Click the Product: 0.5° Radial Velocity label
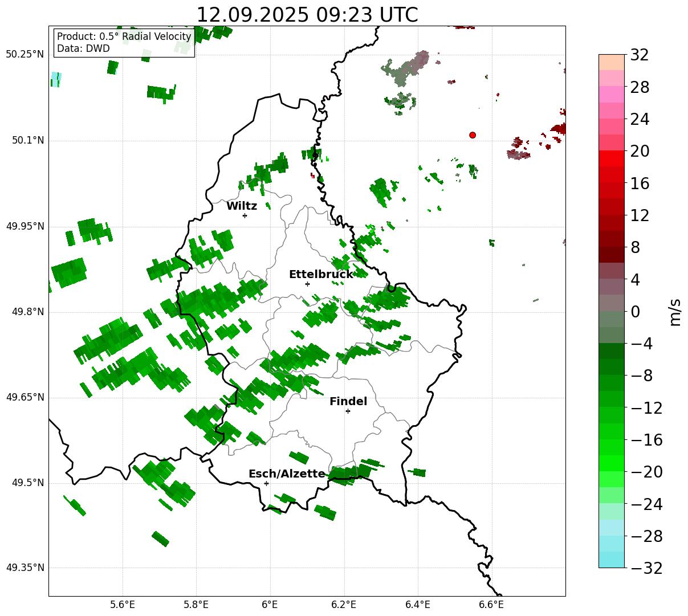 (x=124, y=36)
